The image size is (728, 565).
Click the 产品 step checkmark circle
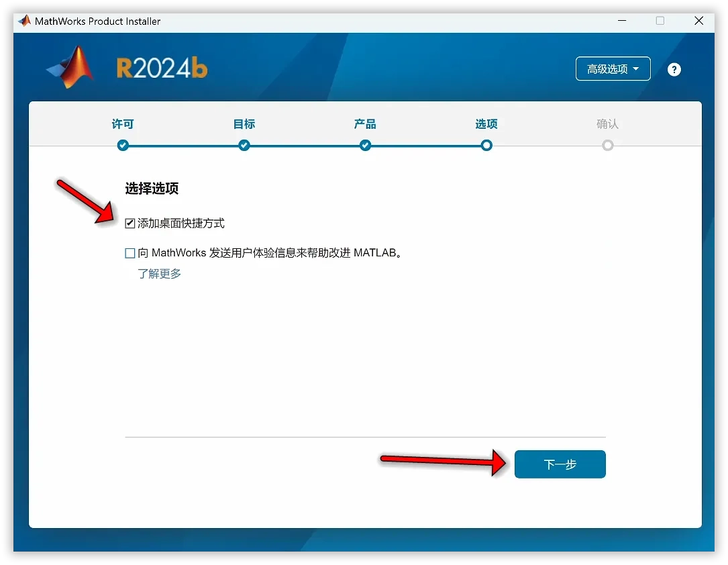click(366, 146)
